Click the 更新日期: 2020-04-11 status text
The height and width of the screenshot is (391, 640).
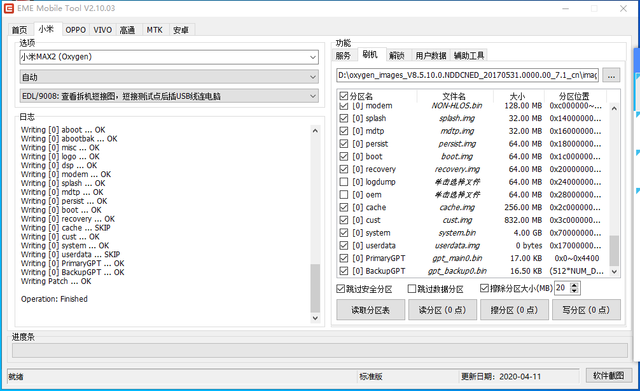[x=501, y=376]
